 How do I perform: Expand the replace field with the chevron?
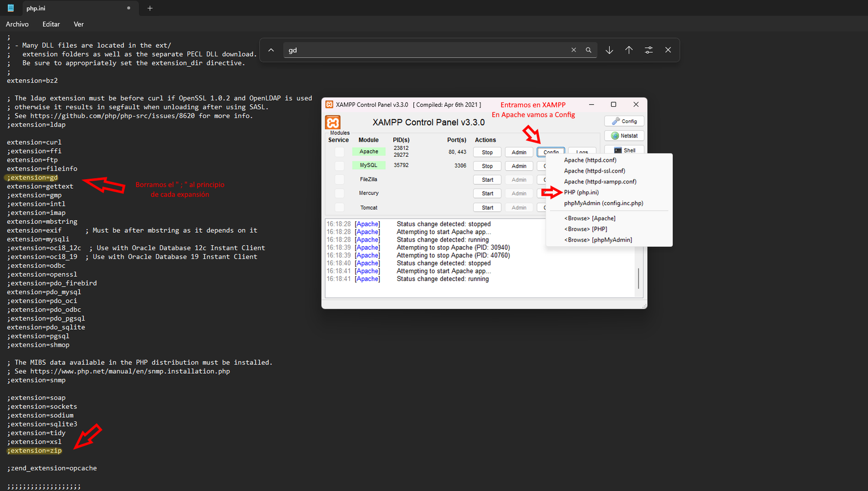[271, 50]
